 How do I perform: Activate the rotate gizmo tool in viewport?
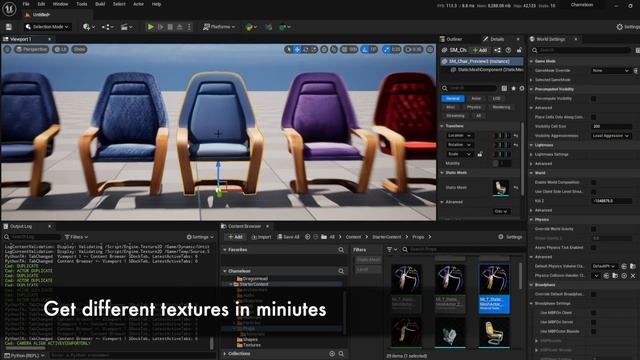306,49
